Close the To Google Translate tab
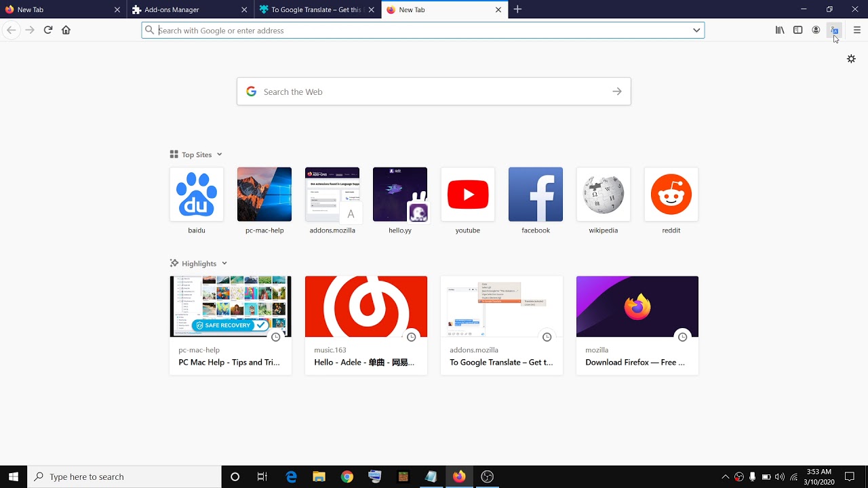868x488 pixels. tap(371, 9)
